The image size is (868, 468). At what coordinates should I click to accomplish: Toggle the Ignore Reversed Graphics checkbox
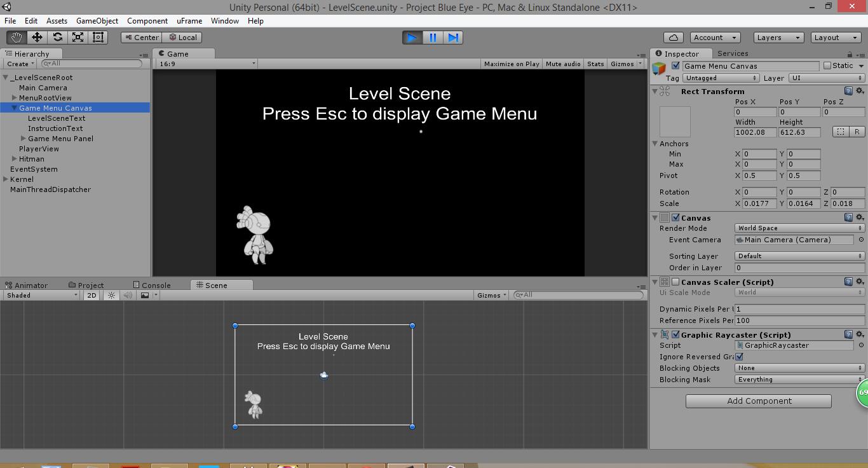(x=739, y=357)
